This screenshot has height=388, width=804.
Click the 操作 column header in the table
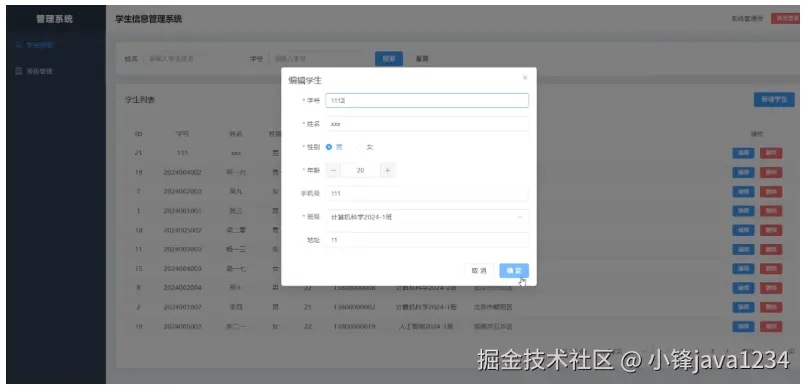click(757, 134)
